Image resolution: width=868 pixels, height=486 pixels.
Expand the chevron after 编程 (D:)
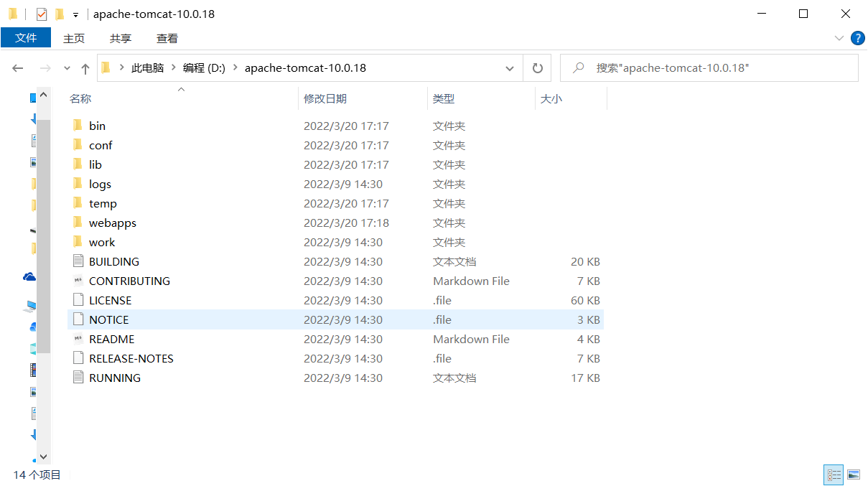click(235, 68)
